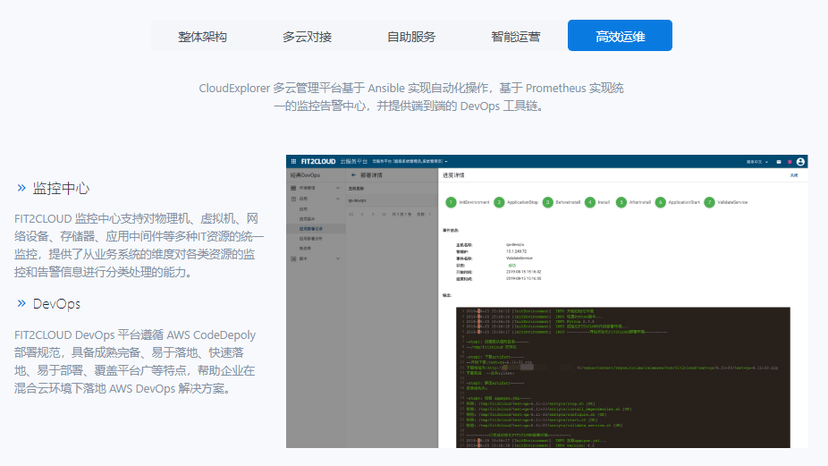
Task: Go to next page in pagination
Action: [373, 215]
